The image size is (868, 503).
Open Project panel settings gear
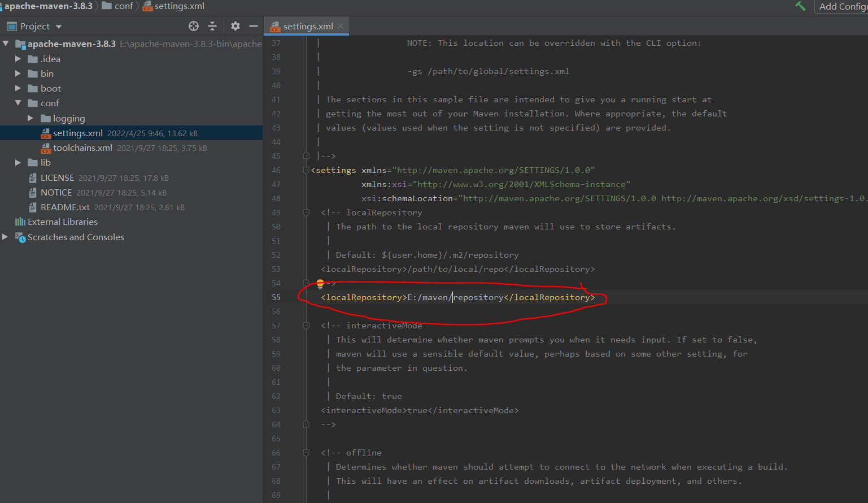coord(235,26)
